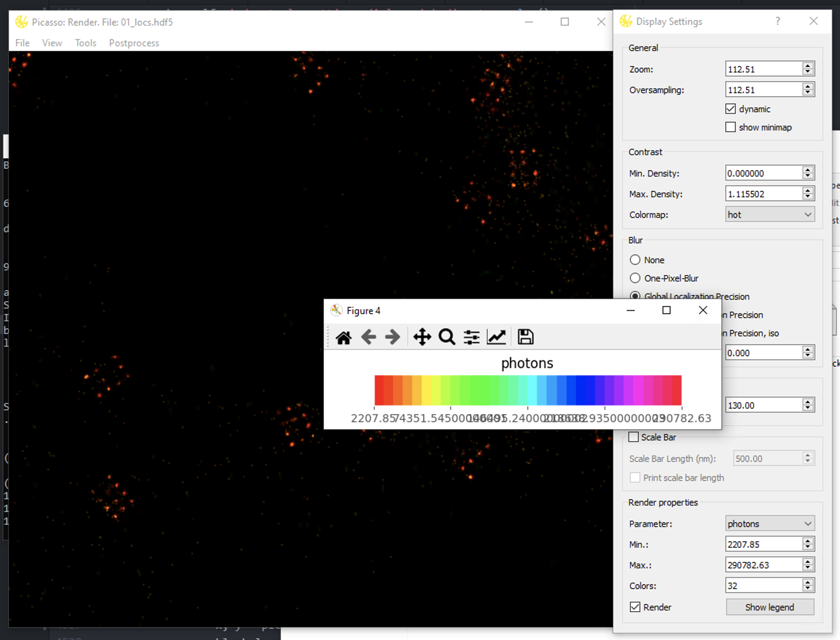Open the axis customization editor in Figure 4

496,337
